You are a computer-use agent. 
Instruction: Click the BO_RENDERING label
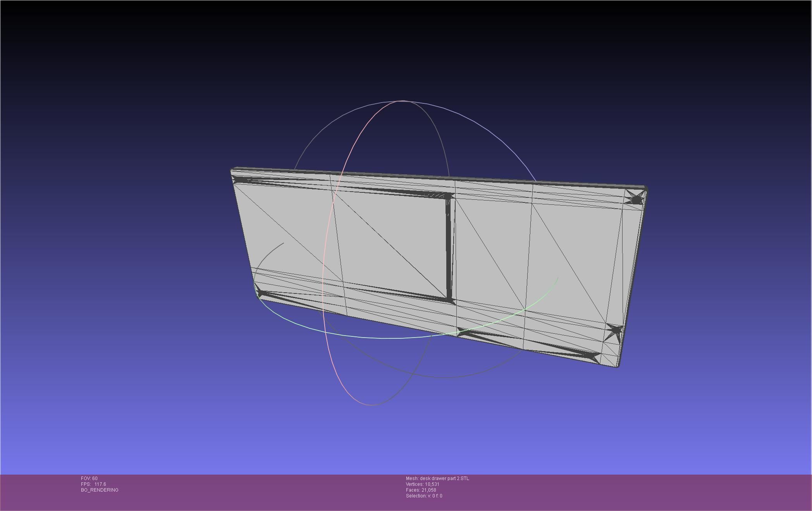click(100, 490)
